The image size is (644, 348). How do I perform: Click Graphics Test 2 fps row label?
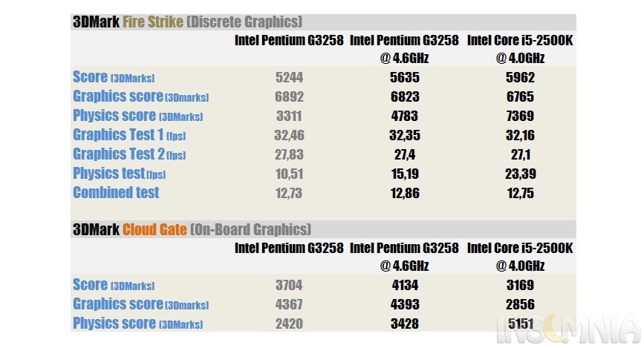click(129, 154)
